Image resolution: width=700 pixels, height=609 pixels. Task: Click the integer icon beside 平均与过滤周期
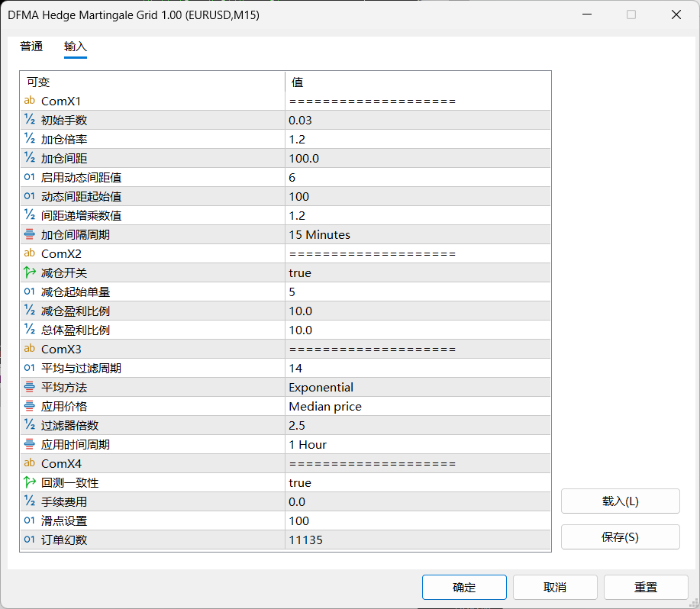click(x=30, y=368)
